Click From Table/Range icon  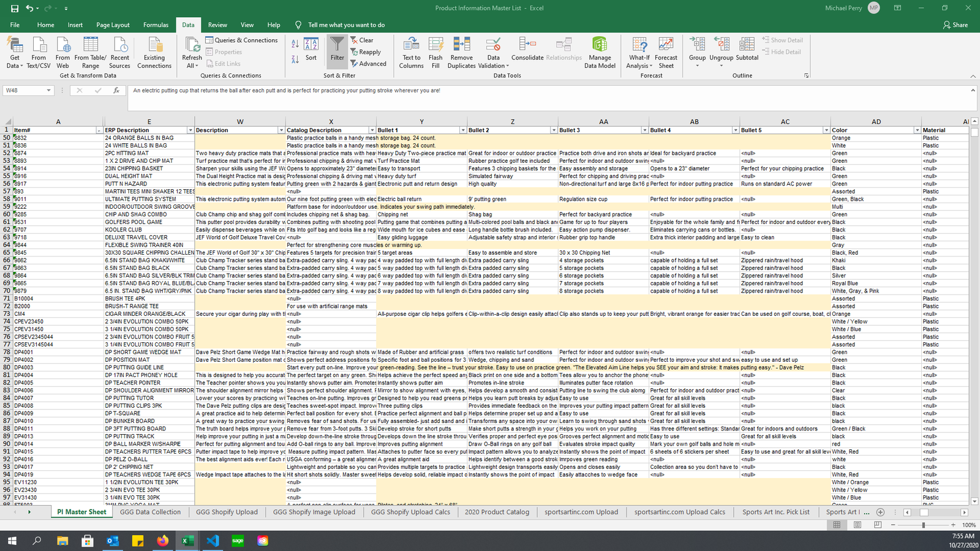click(91, 53)
